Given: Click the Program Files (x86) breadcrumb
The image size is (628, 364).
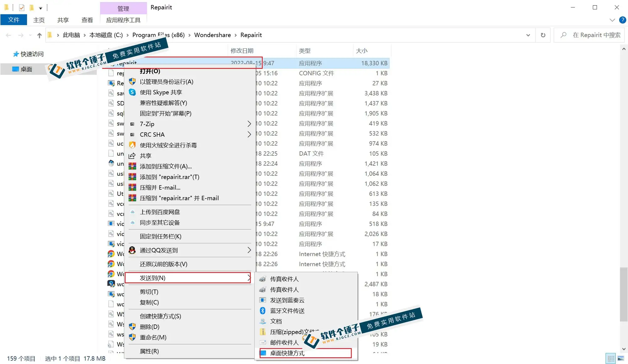Looking at the screenshot, I should tap(158, 35).
